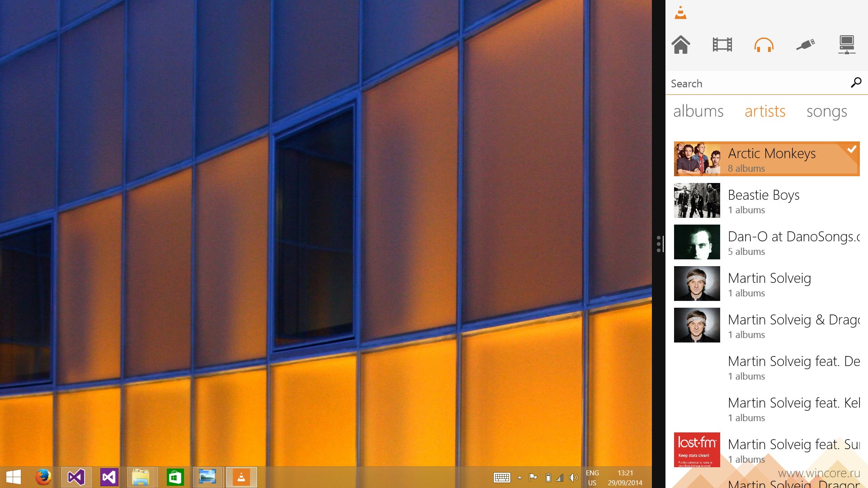The image size is (868, 488).
Task: Click the last.fm placeholder thumbnail
Action: [x=697, y=450]
